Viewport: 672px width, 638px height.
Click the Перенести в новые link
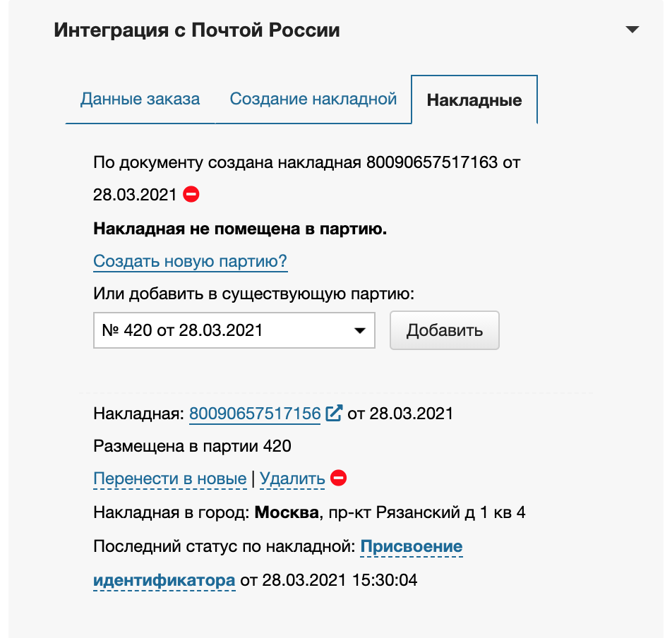point(169,479)
